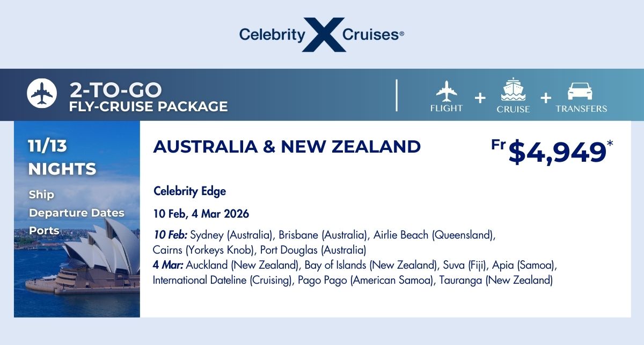Click the Flight airplane icon
The width and height of the screenshot is (644, 345).
(446, 91)
